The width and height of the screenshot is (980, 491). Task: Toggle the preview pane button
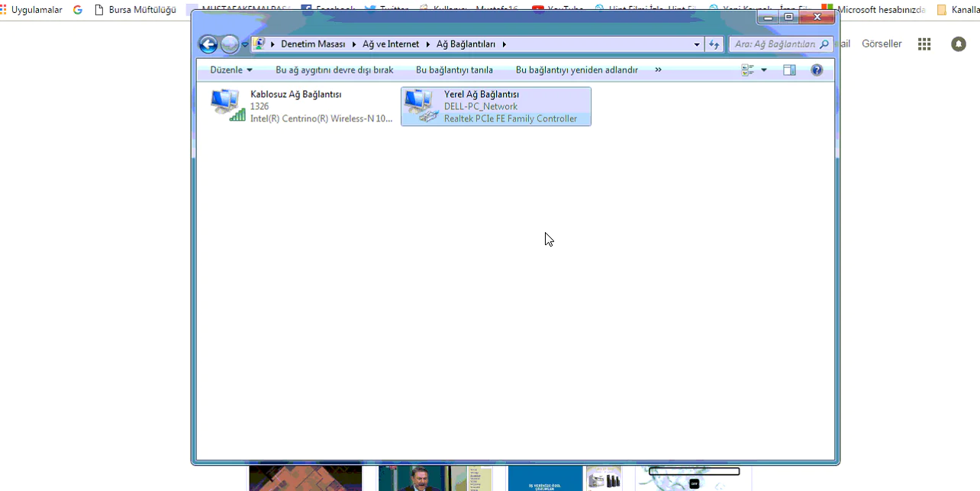[x=789, y=69]
